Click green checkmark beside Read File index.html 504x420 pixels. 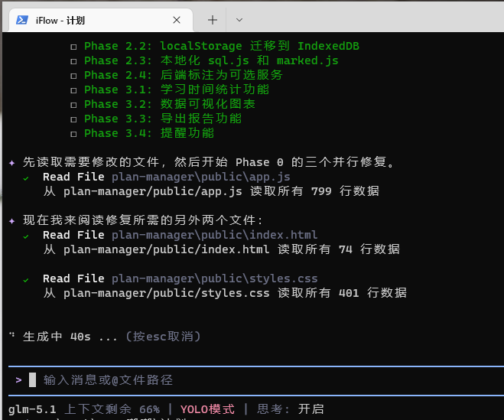point(26,235)
